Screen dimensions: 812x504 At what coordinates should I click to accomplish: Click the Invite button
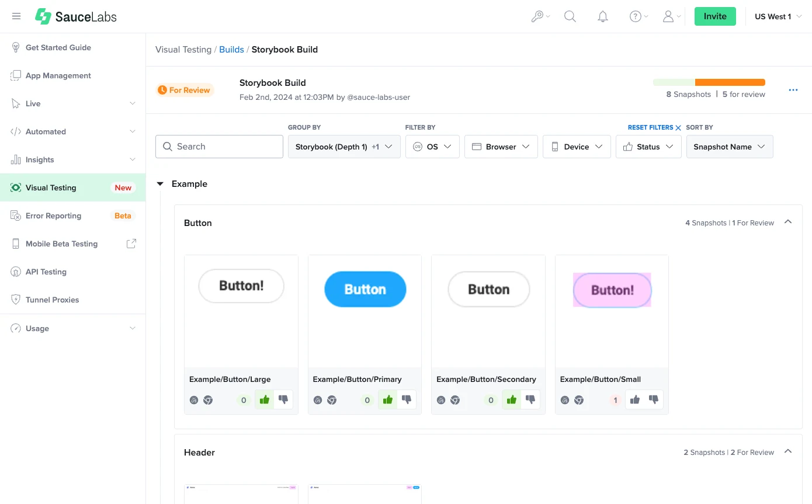(x=715, y=16)
